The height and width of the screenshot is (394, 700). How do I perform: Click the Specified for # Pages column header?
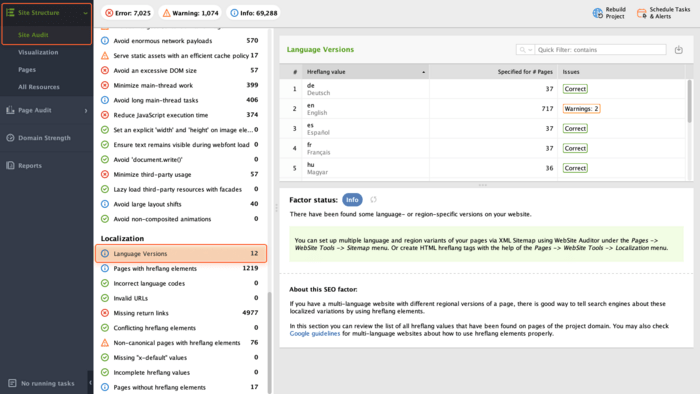[493, 72]
